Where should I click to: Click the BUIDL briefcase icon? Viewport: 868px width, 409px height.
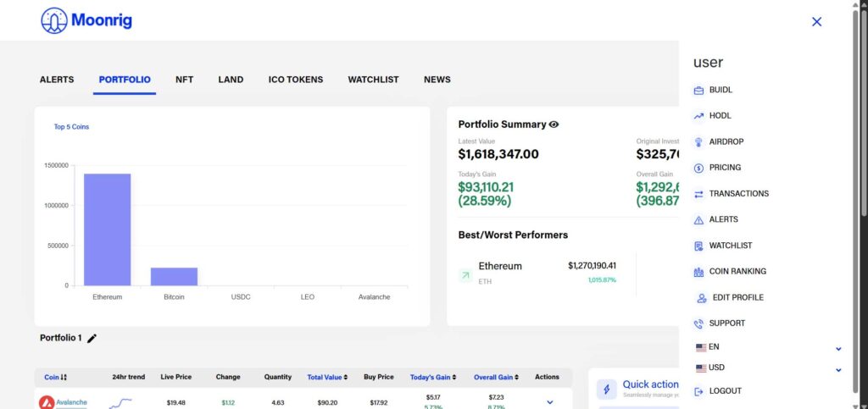coord(698,90)
